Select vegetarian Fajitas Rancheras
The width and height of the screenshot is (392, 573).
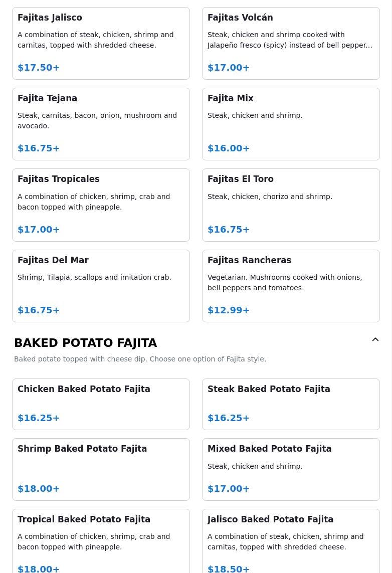pos(291,286)
